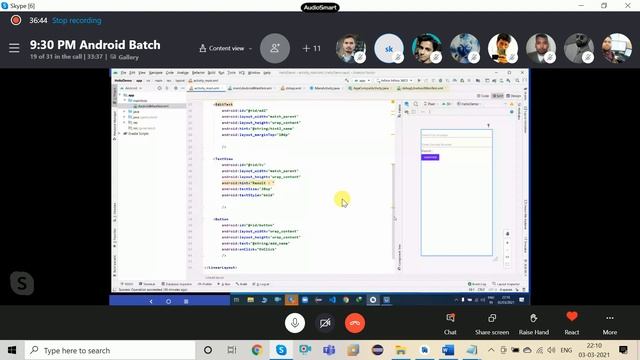Open the React heart menu
Screen dimensions: 640x360
(571, 324)
